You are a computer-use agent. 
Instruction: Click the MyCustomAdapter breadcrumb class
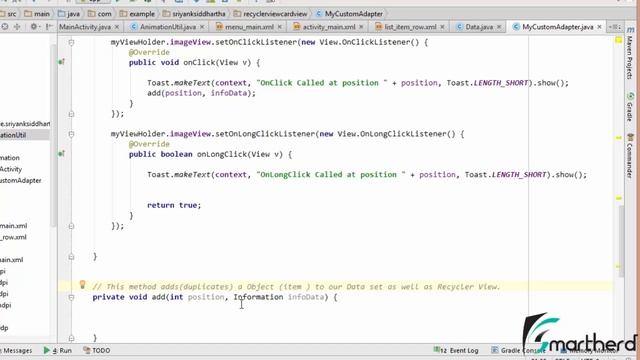point(349,14)
